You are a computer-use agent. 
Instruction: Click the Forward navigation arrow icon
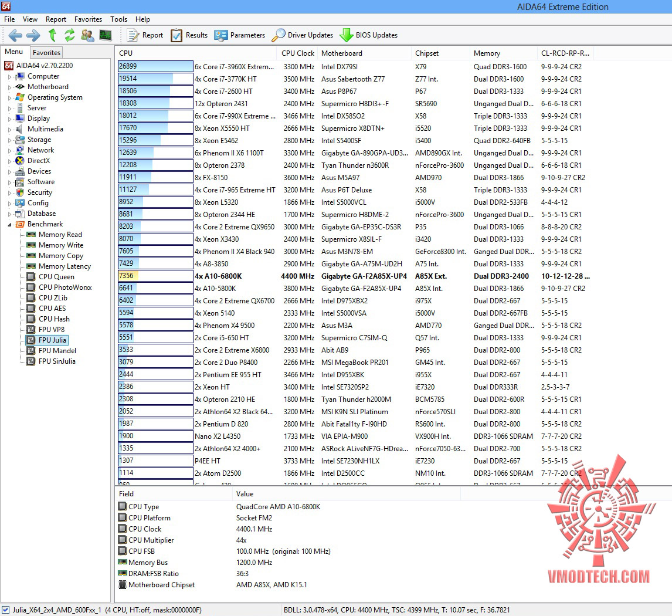[33, 35]
